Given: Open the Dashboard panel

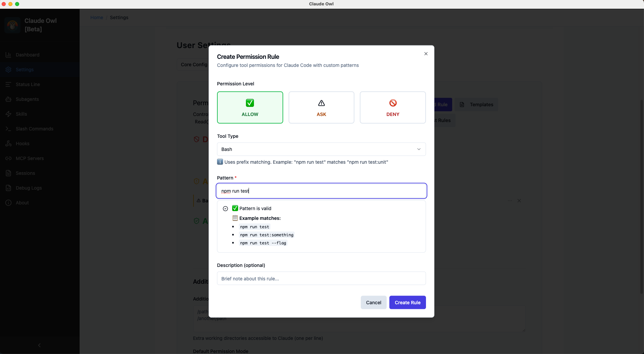Looking at the screenshot, I should [27, 55].
